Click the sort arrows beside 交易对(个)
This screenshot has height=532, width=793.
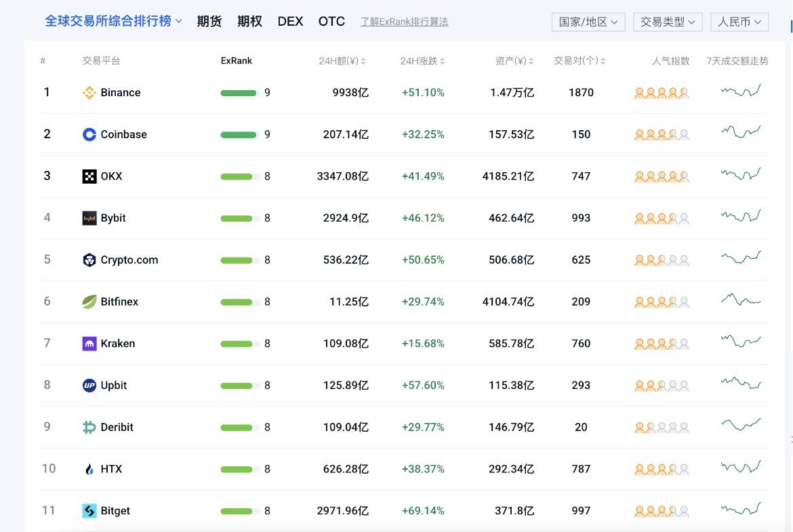603,61
